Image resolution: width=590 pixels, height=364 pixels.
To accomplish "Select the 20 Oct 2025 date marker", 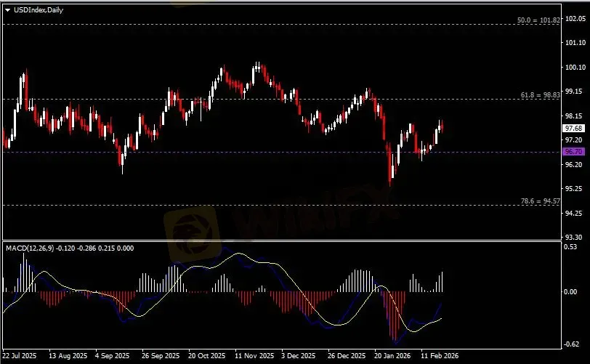I will click(x=206, y=357).
